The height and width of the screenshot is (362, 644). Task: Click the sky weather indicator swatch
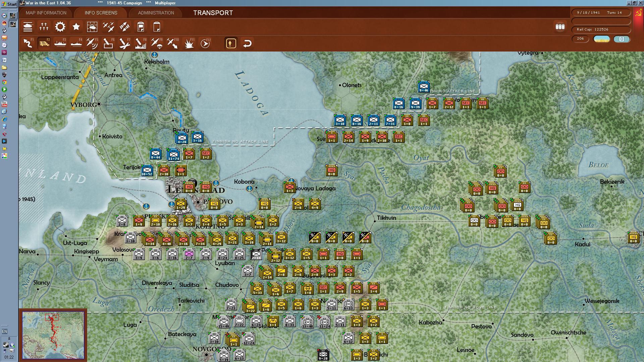(x=602, y=39)
